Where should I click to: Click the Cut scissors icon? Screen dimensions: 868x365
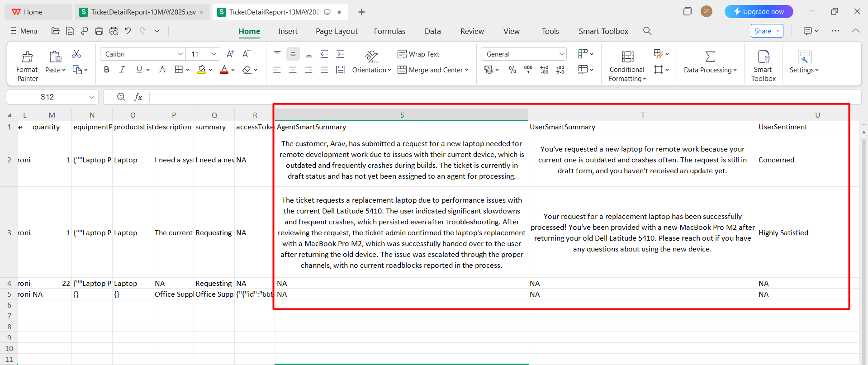click(76, 54)
